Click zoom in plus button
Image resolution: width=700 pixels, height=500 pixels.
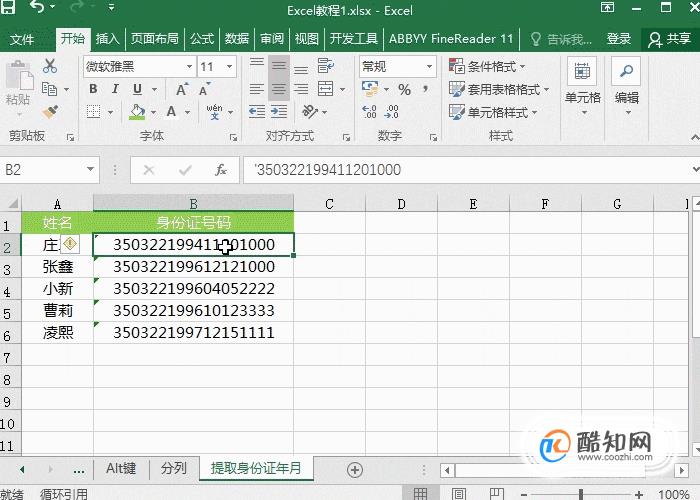(639, 494)
